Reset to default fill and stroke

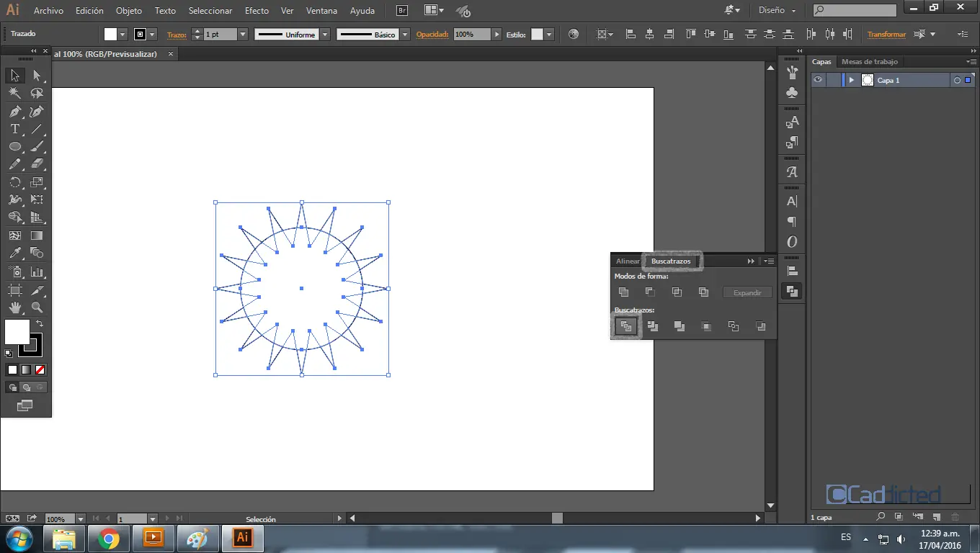pyautogui.click(x=9, y=353)
